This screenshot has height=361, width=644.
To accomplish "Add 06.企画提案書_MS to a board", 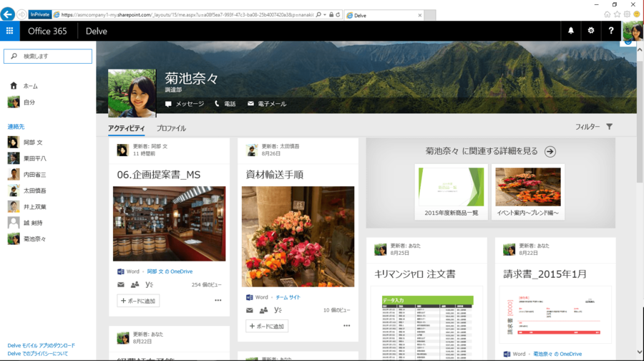I will [x=139, y=301].
